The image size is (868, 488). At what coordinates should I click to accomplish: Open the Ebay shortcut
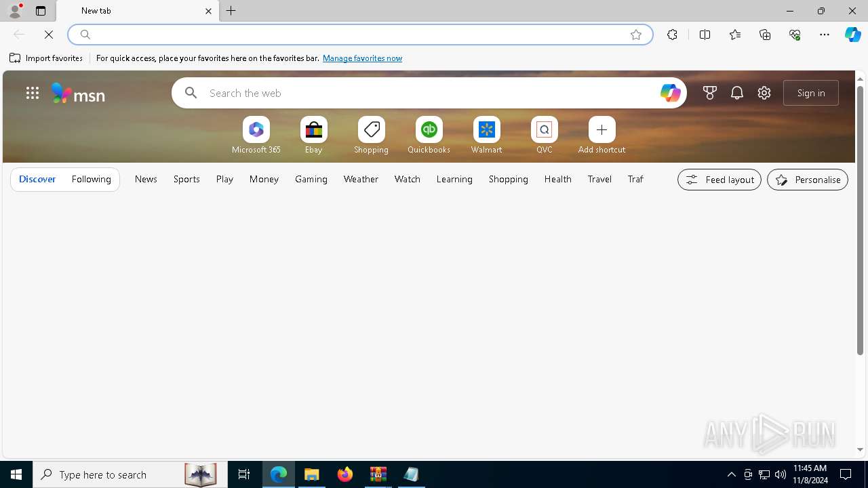click(x=314, y=136)
